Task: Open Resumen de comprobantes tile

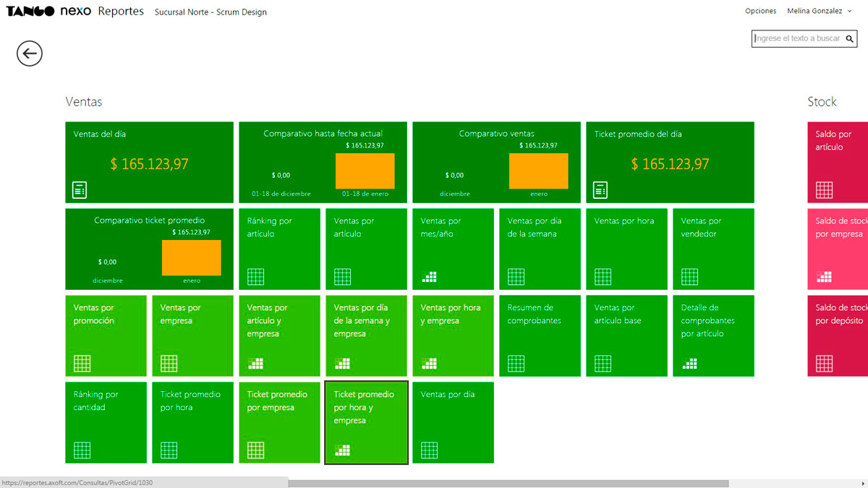Action: pyautogui.click(x=540, y=335)
